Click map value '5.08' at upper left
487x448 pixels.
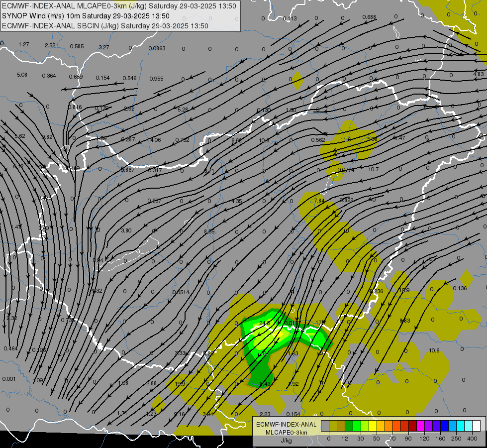(22, 75)
